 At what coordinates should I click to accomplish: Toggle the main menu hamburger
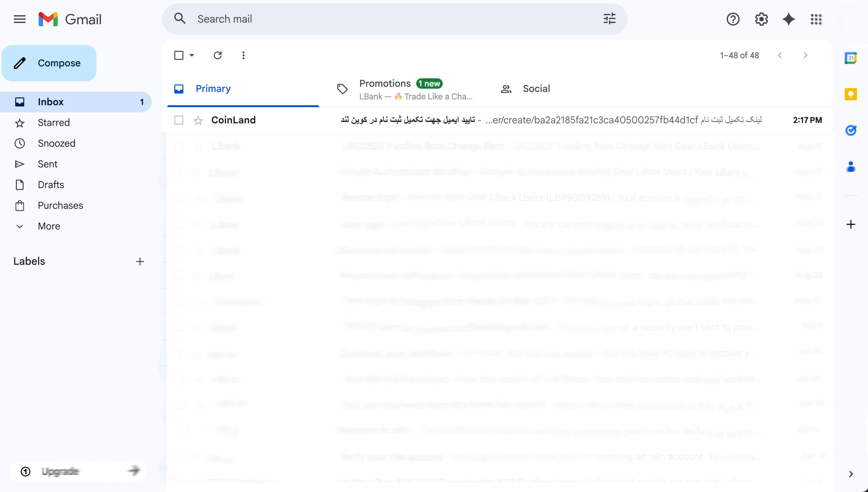(20, 19)
